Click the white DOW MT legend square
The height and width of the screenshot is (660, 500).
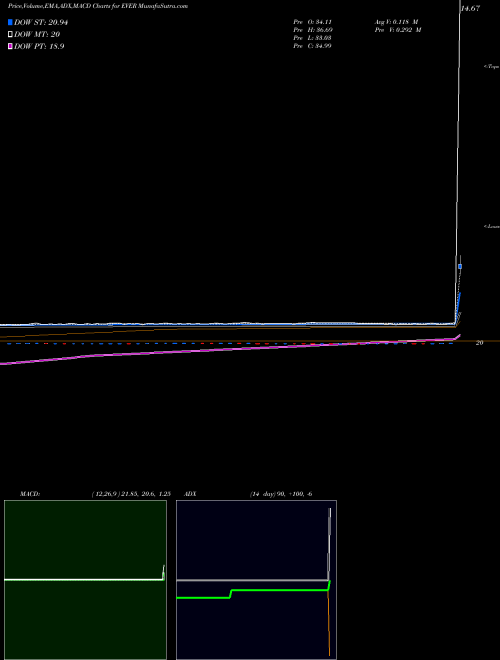click(x=10, y=34)
